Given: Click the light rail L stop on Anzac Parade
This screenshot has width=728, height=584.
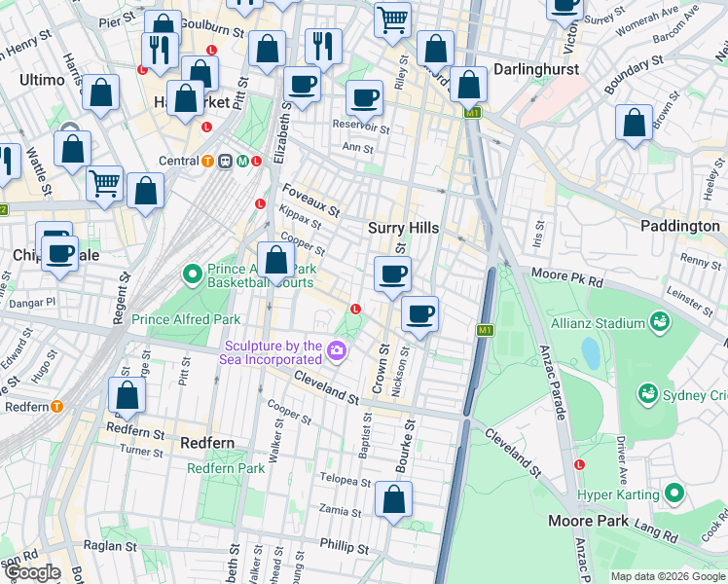Looking at the screenshot, I should 579,464.
